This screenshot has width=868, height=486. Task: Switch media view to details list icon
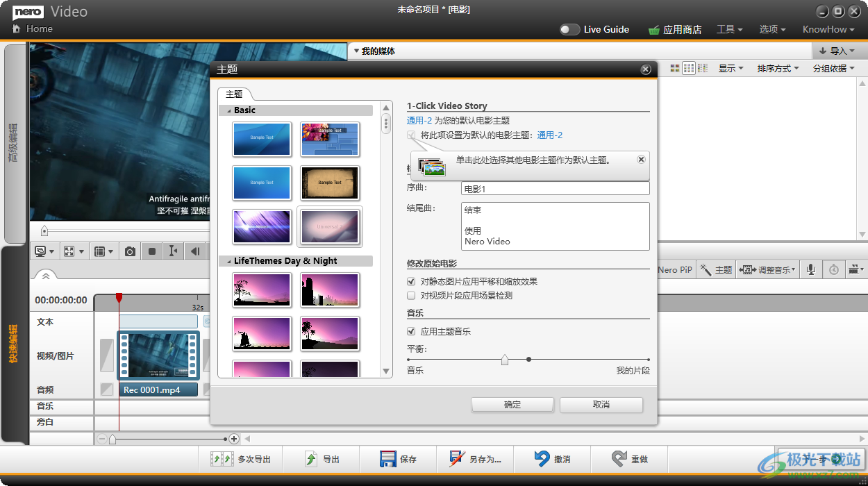703,68
